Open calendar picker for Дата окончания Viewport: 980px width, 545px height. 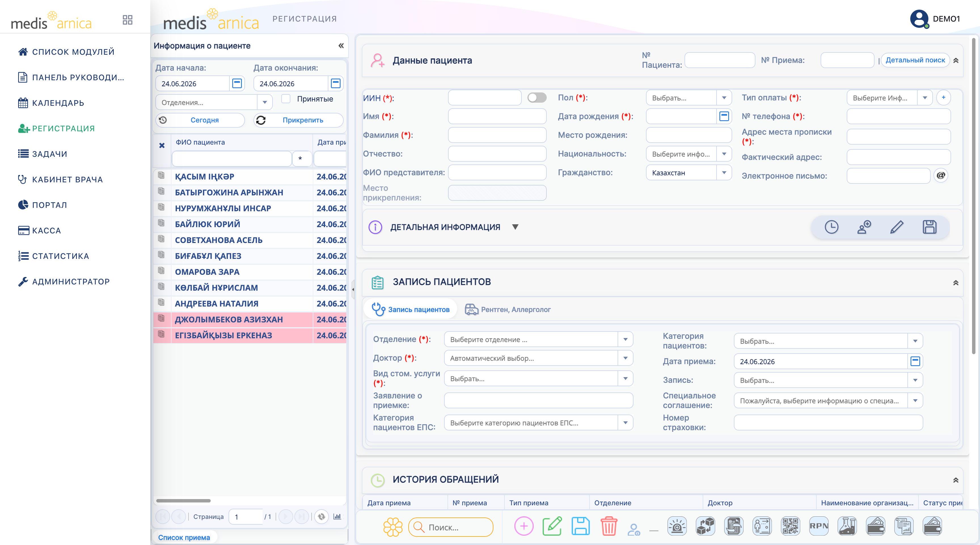click(x=335, y=83)
